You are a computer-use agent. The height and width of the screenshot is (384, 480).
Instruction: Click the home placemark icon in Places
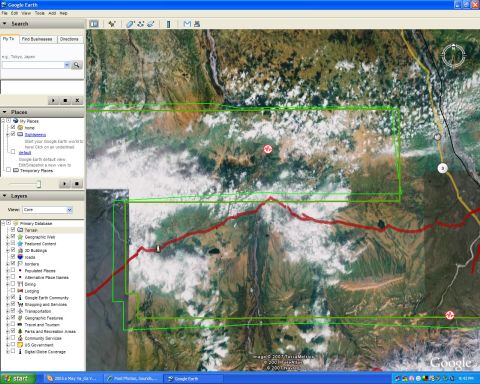tap(20, 128)
